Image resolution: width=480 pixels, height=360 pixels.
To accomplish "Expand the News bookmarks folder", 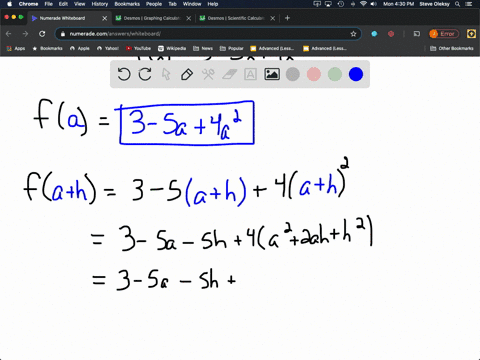I will pyautogui.click(x=203, y=48).
